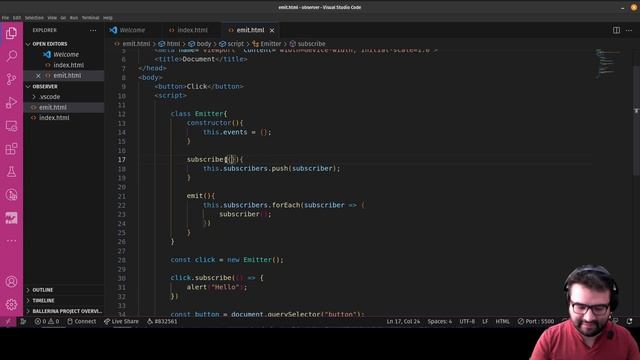Click the Connect status bar item
This screenshot has width=640, height=360.
(82, 322)
